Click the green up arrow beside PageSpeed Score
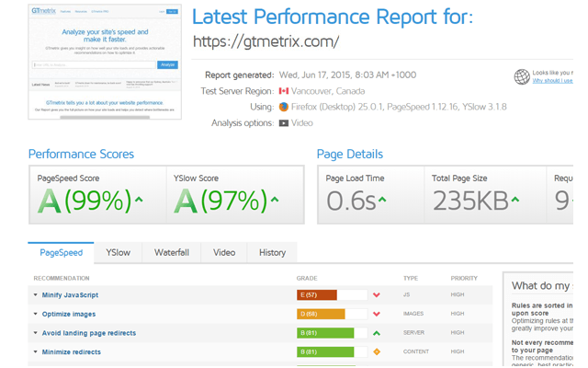 pos(139,200)
